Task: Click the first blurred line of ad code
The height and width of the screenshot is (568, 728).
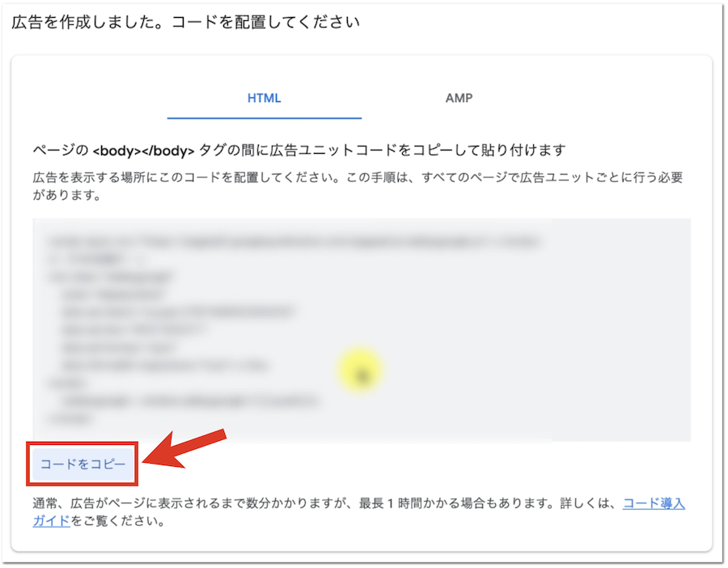Action: [291, 241]
